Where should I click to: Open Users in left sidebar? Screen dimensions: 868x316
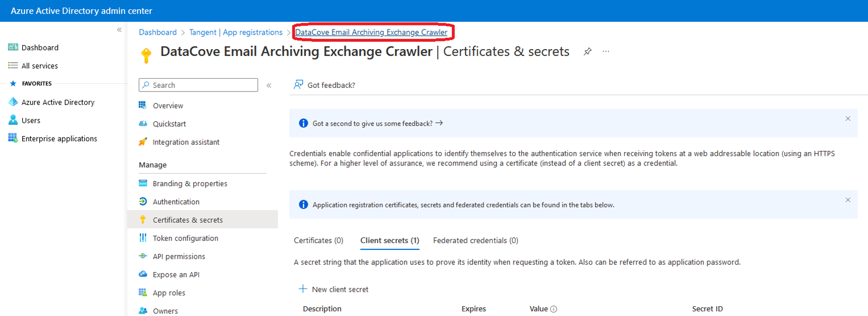(x=30, y=121)
